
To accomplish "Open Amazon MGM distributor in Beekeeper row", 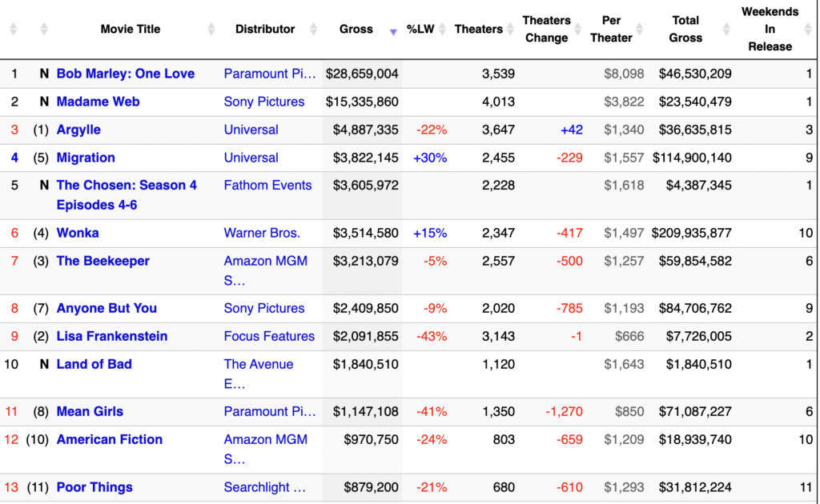I will click(266, 270).
